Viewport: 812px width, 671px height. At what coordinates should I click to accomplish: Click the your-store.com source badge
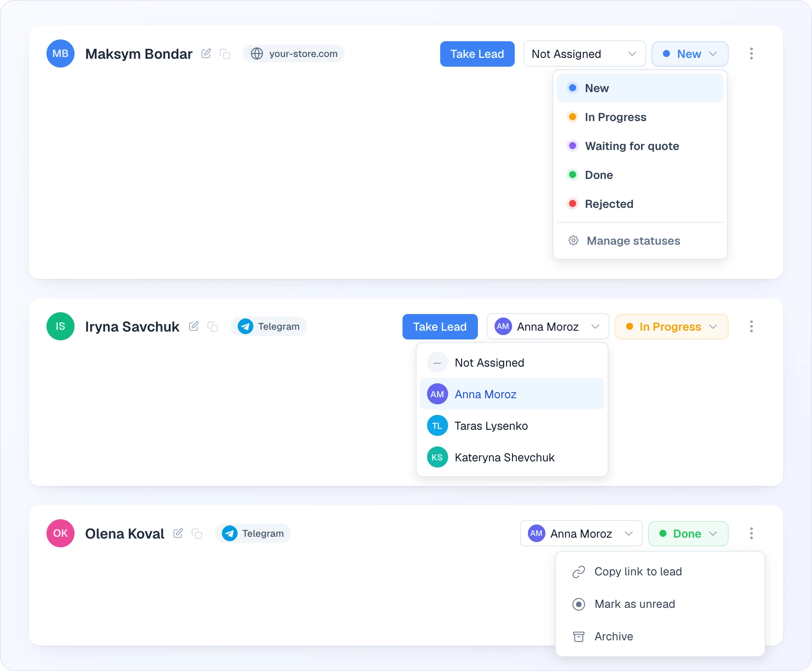point(294,54)
